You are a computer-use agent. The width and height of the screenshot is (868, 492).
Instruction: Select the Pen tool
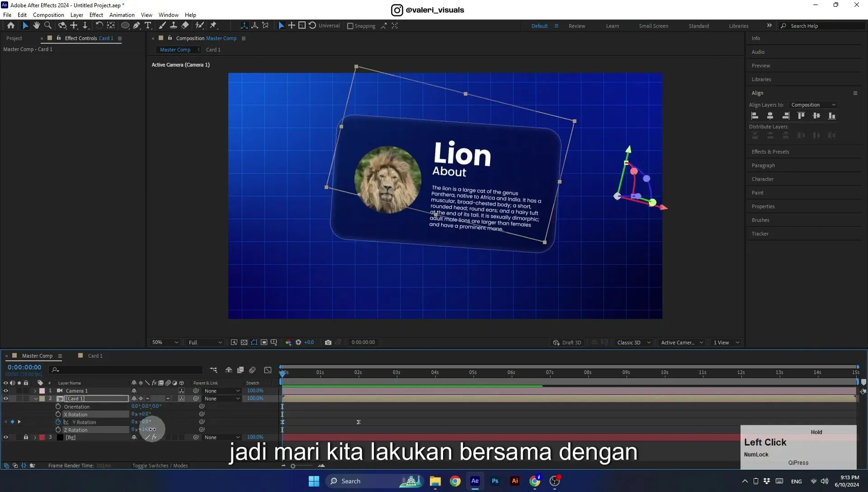click(137, 26)
